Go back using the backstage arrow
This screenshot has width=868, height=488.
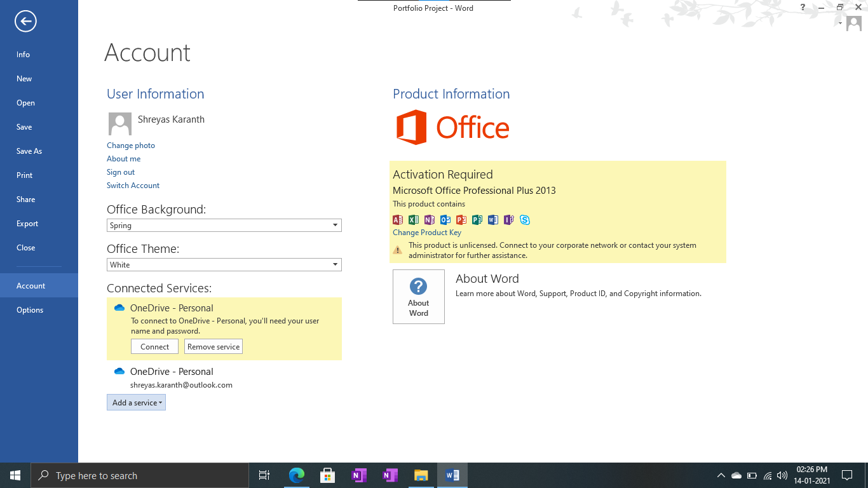25,22
